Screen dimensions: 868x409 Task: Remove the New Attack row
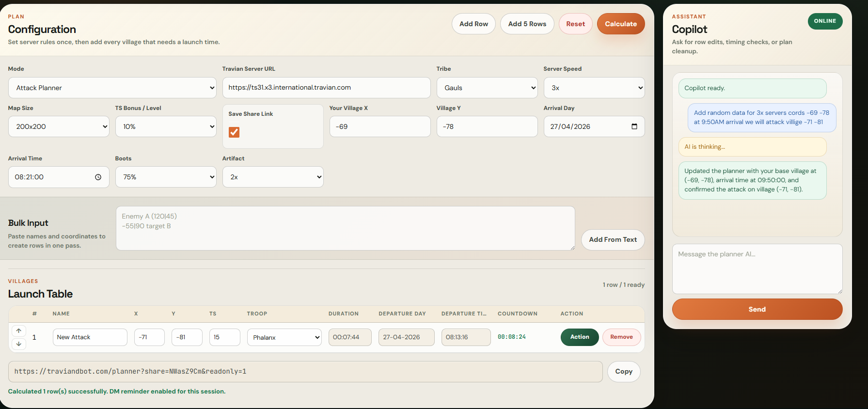tap(621, 337)
